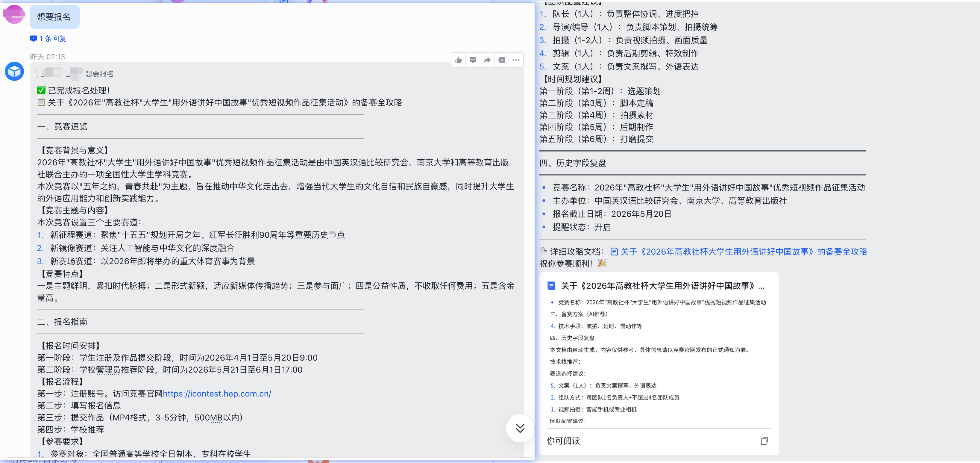Click the '想要报名' message bubble

[54, 17]
